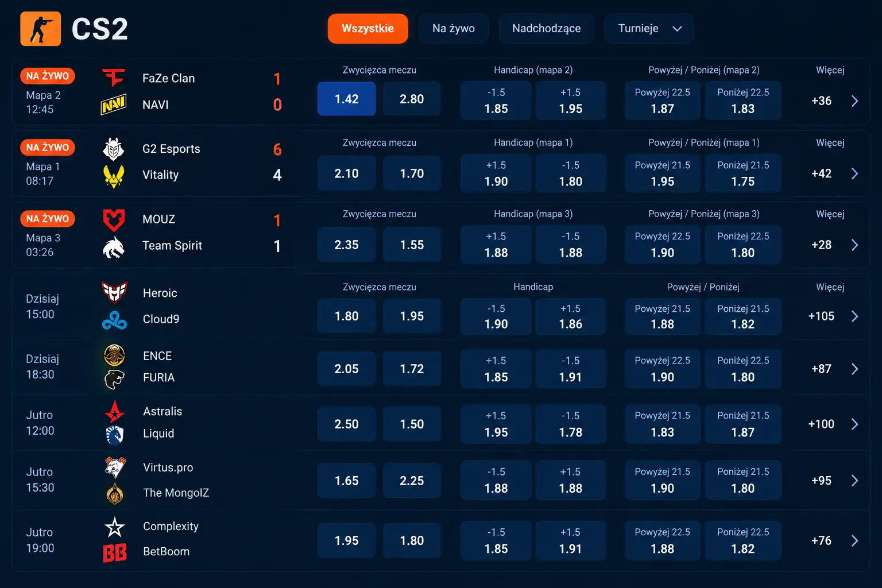Screen dimensions: 882x588
Task: Switch to the Na żywo tab
Action: click(454, 29)
